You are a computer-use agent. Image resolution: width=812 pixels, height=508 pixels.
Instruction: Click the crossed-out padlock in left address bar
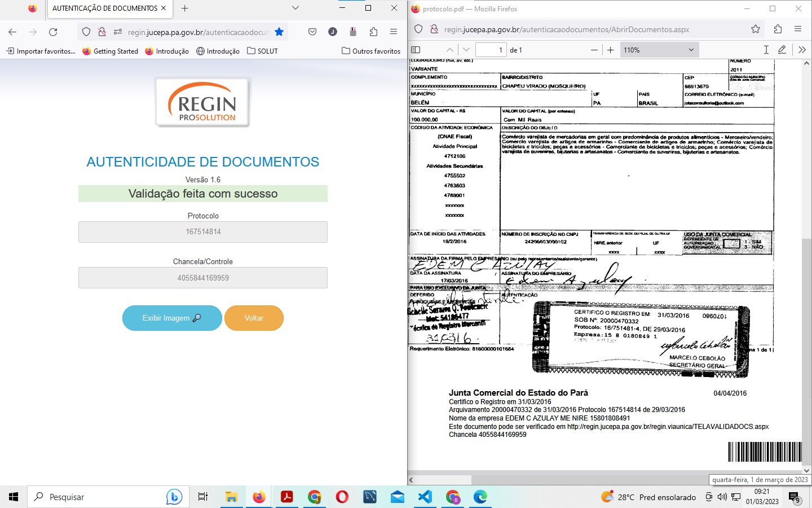pyautogui.click(x=102, y=32)
